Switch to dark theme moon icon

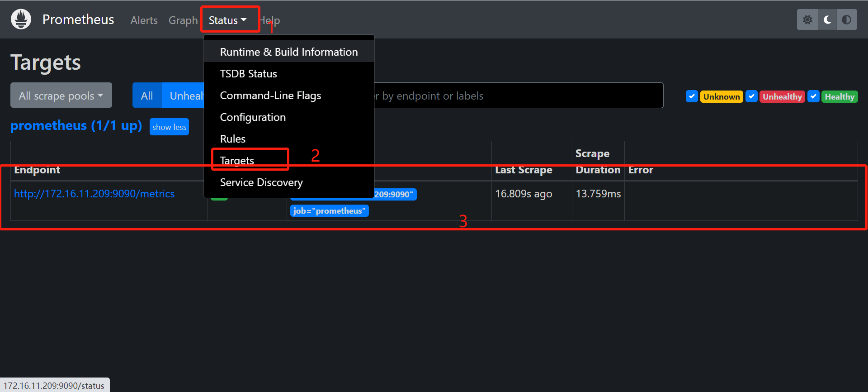pyautogui.click(x=827, y=20)
